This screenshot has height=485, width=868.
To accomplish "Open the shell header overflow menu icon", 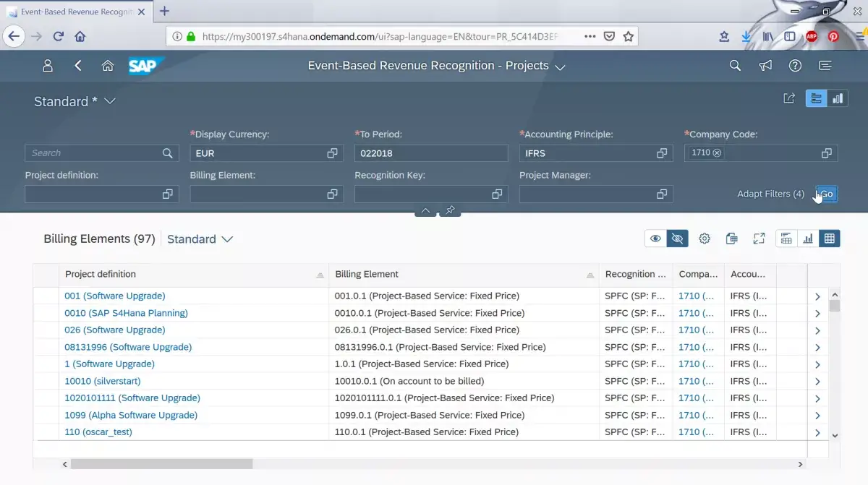I will [825, 66].
